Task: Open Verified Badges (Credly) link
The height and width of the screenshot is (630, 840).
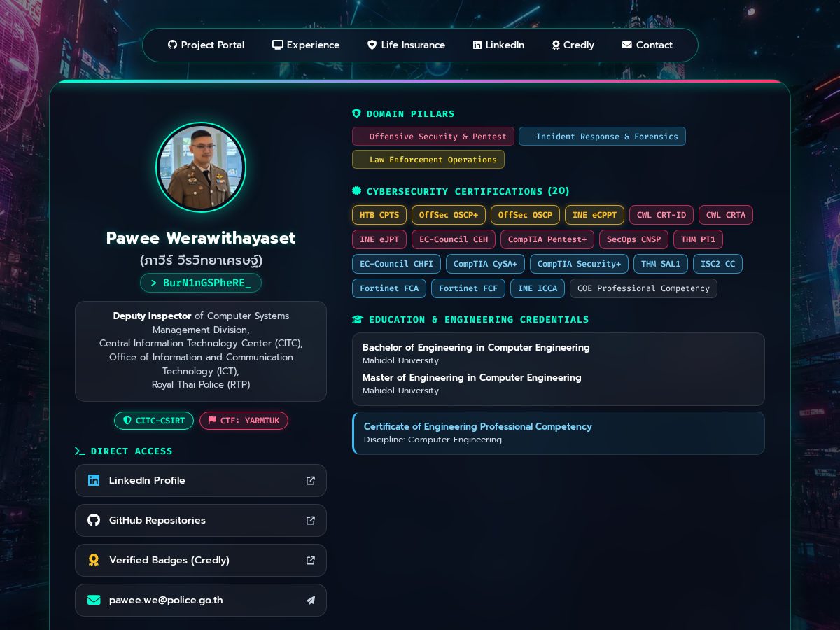Action: click(x=201, y=560)
